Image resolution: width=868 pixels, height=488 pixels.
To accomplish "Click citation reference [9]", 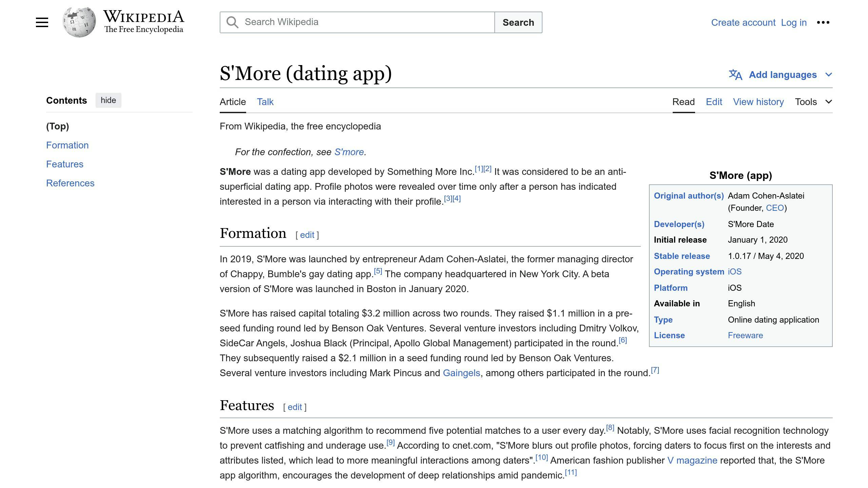I will 391,443.
